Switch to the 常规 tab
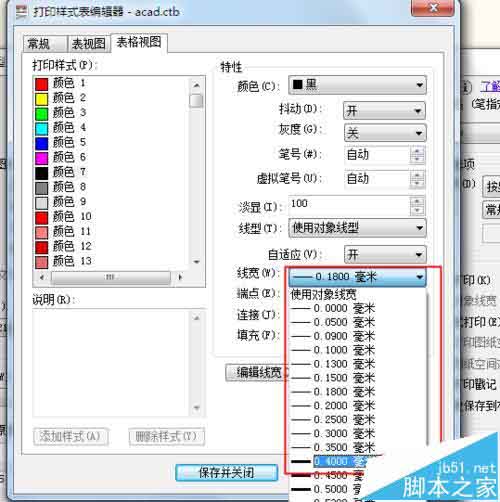Image resolution: width=500 pixels, height=502 pixels. [45, 44]
